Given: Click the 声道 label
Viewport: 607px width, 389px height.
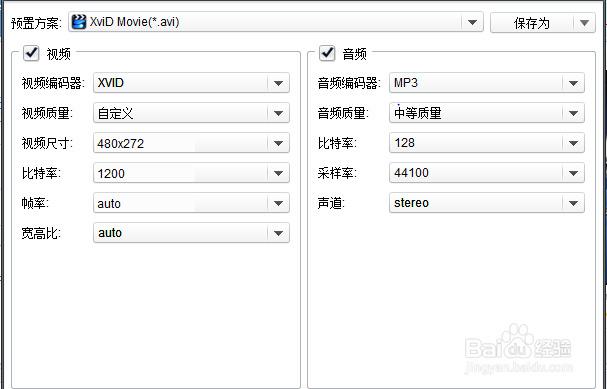Looking at the screenshot, I should pyautogui.click(x=331, y=203).
